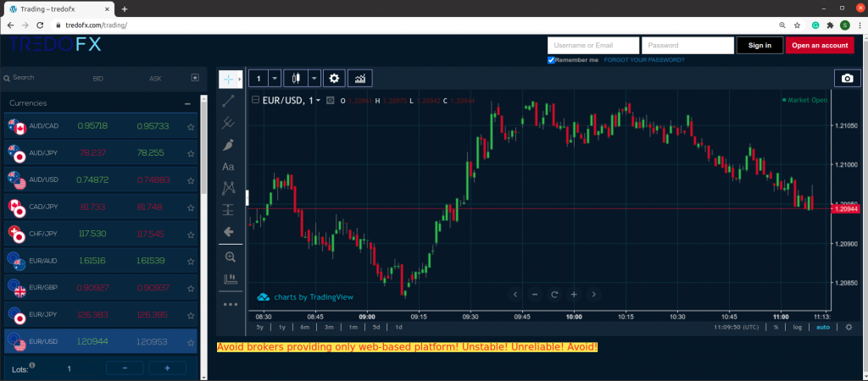The height and width of the screenshot is (381, 868).
Task: Toggle favorite star for AUD/CAD
Action: 191,127
